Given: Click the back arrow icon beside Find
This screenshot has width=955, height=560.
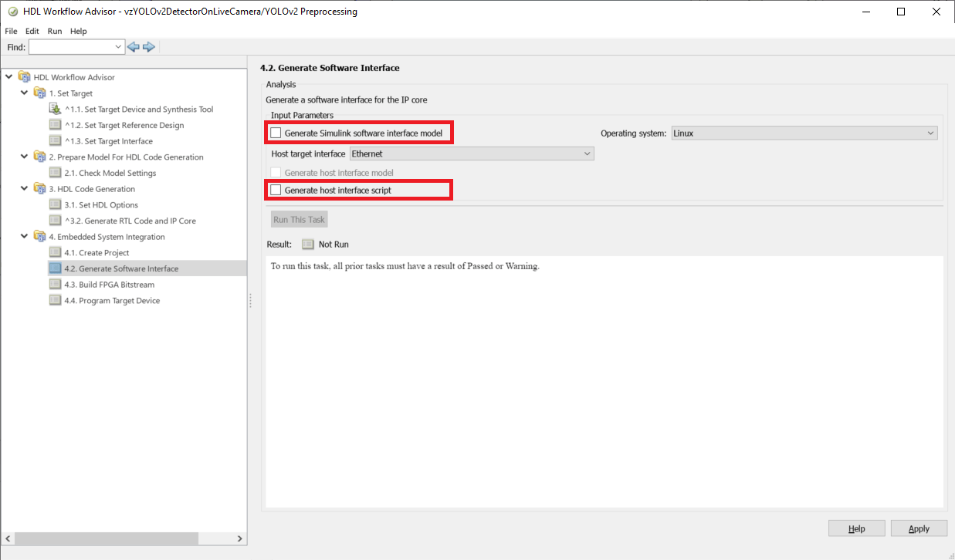Looking at the screenshot, I should 133,47.
